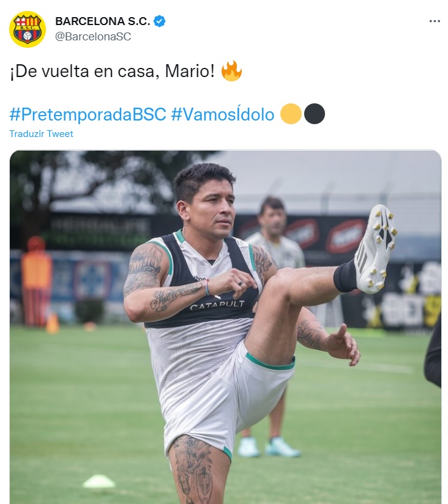
Task: Click the yellow circle emoji
Action: point(291,114)
